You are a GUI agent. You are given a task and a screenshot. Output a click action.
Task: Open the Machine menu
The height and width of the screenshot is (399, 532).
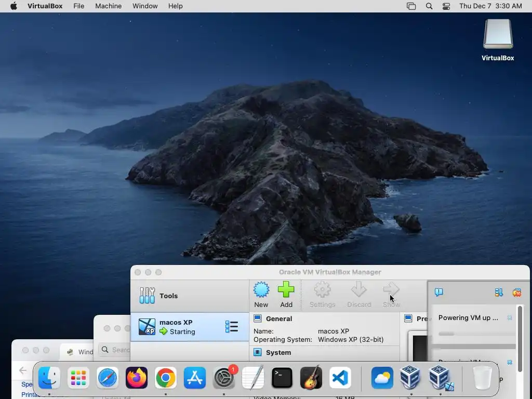pos(108,6)
